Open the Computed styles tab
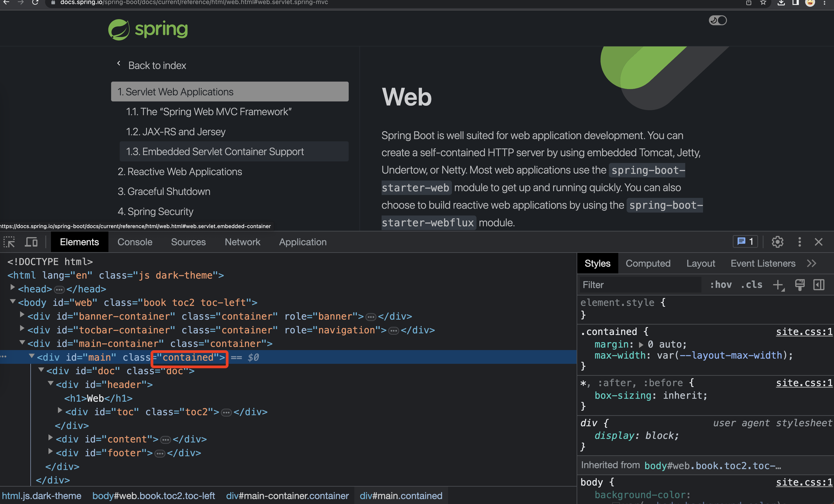Image resolution: width=834 pixels, height=504 pixels. [648, 263]
